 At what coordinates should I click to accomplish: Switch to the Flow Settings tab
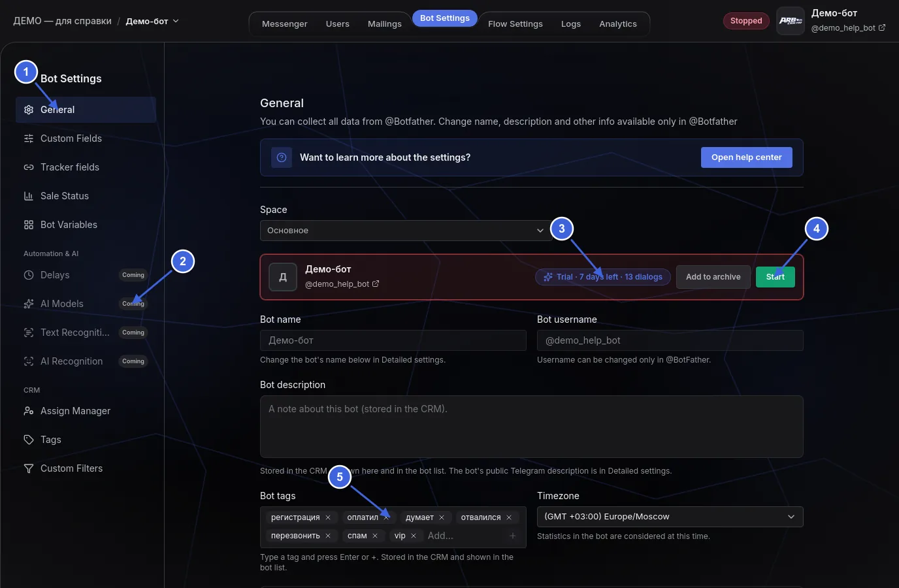pos(515,24)
